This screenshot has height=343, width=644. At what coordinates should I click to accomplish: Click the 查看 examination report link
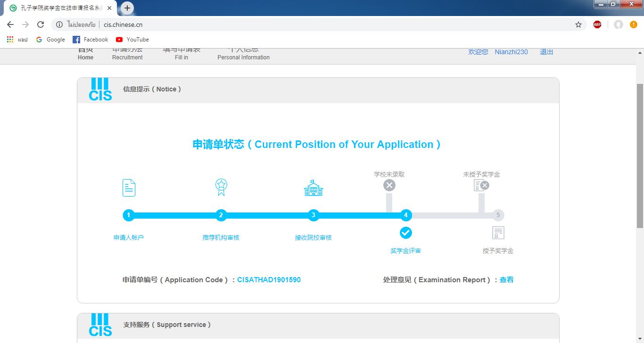click(x=507, y=280)
